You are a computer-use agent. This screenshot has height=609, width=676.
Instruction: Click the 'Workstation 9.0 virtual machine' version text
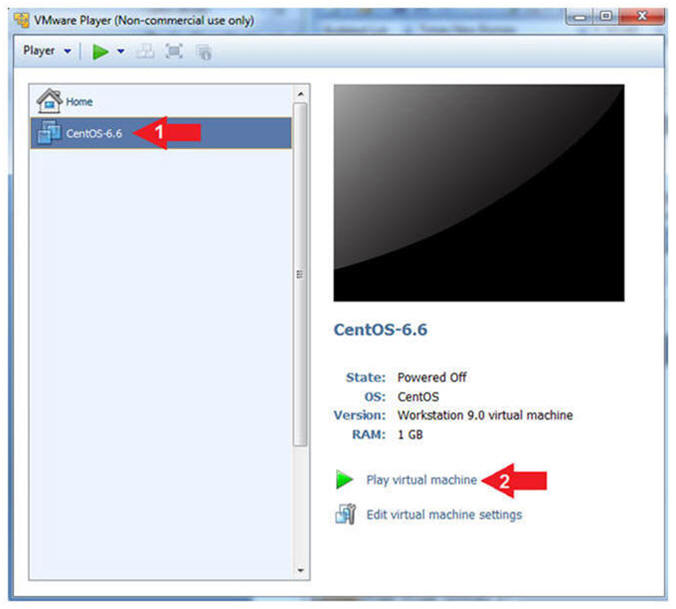485,415
